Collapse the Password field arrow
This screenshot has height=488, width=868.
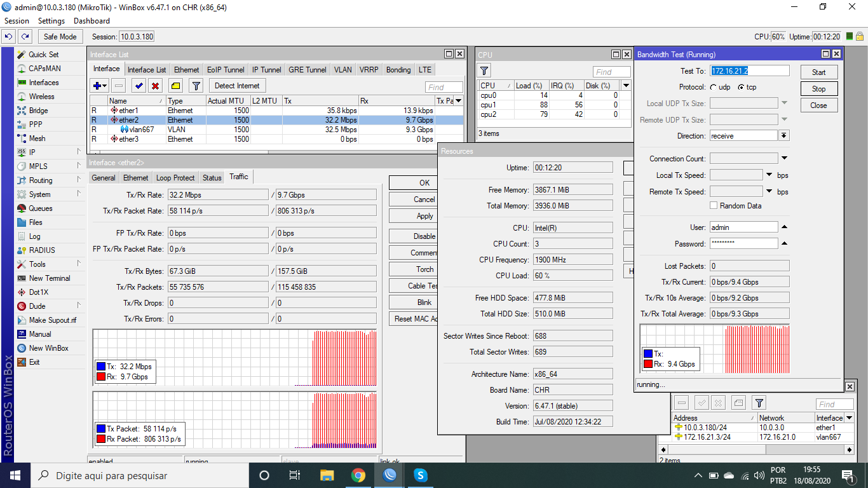coord(784,243)
